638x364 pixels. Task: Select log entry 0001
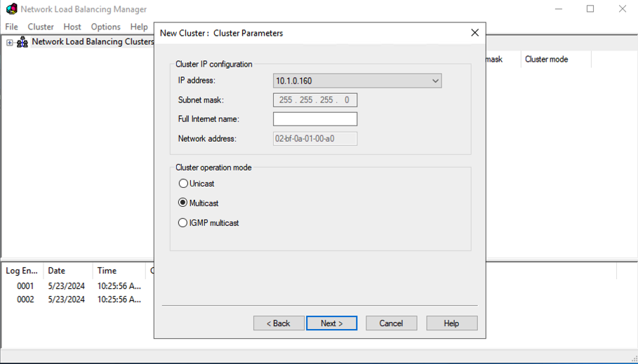click(25, 286)
